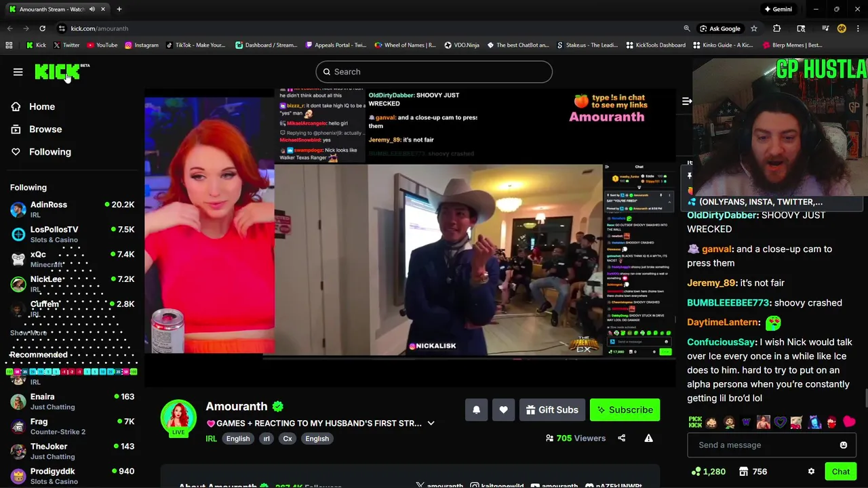
Task: Click the zoom magnifier icon in address bar
Action: click(x=686, y=28)
